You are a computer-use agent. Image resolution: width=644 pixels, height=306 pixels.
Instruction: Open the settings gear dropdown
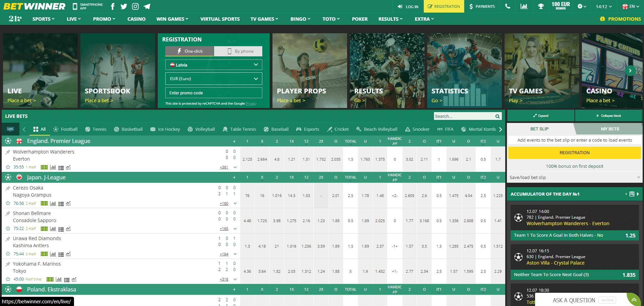tap(582, 6)
